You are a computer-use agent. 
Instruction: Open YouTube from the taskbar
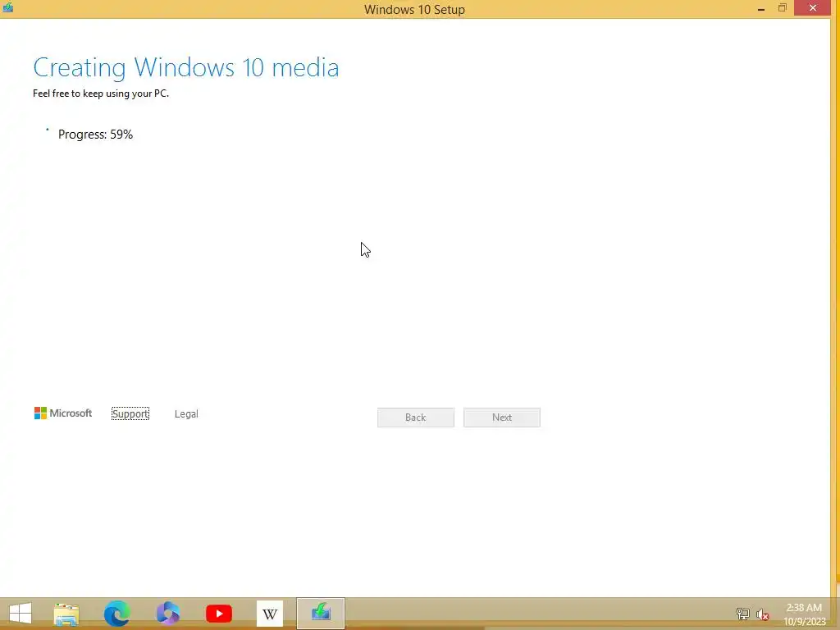coord(219,614)
